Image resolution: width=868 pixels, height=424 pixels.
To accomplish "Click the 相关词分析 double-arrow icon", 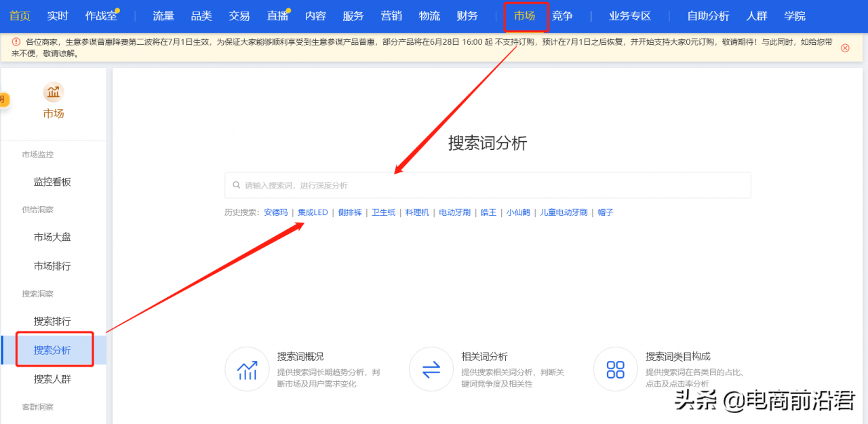I will 431,369.
